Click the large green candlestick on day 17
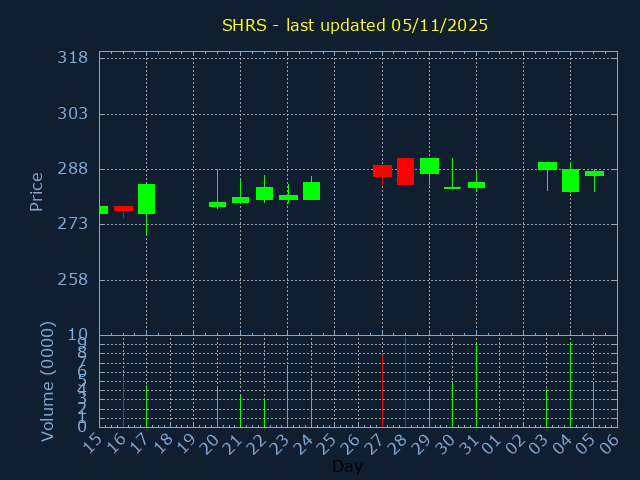This screenshot has height=480, width=640. click(x=146, y=199)
